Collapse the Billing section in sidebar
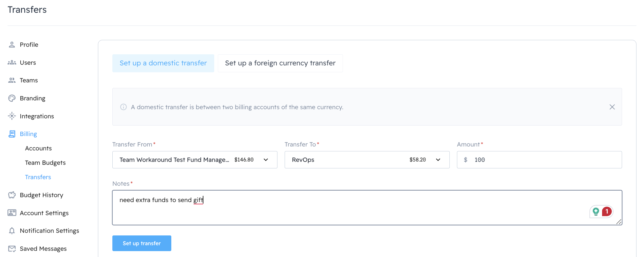Screen dimensions: 644x257 [28, 134]
